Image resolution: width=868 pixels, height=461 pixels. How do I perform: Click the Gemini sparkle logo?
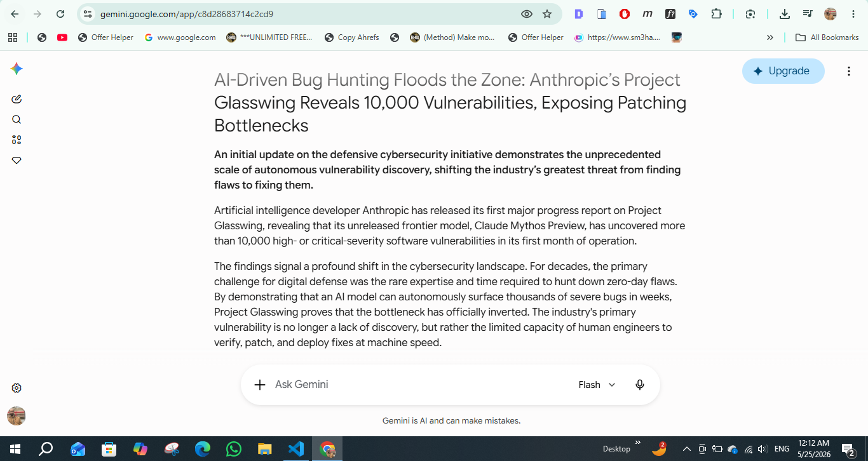coord(17,69)
